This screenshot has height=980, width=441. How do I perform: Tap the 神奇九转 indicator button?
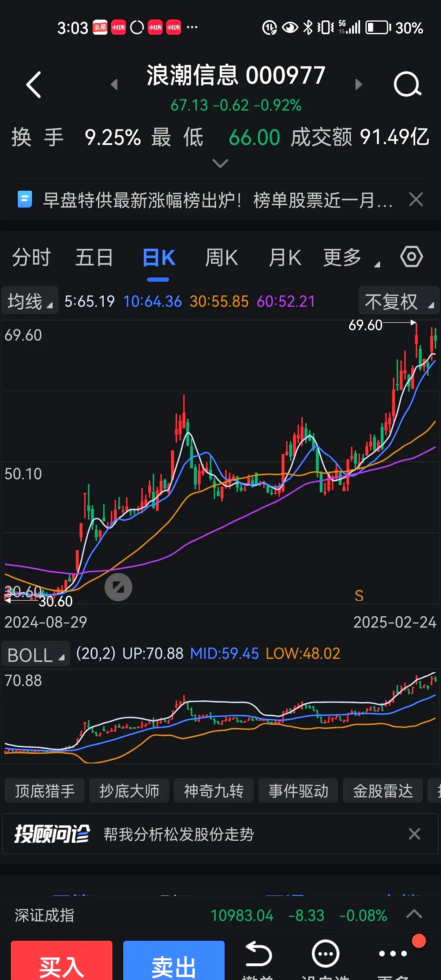[x=214, y=791]
